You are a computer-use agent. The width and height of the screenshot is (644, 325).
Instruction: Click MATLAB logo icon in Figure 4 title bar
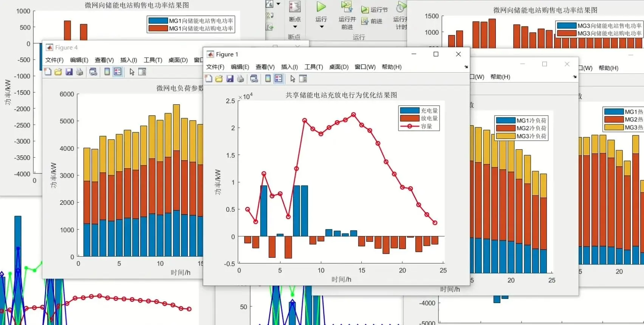coord(49,48)
